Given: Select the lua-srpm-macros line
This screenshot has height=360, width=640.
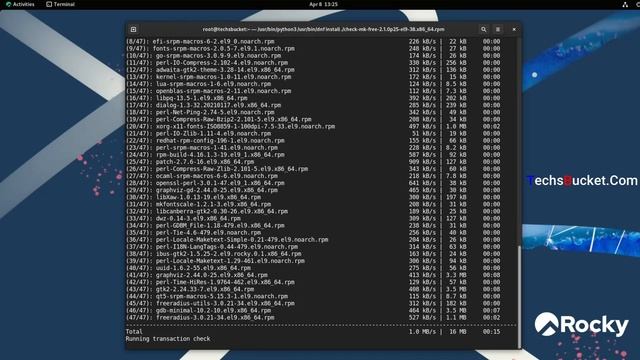Looking at the screenshot, I should 313,84.
